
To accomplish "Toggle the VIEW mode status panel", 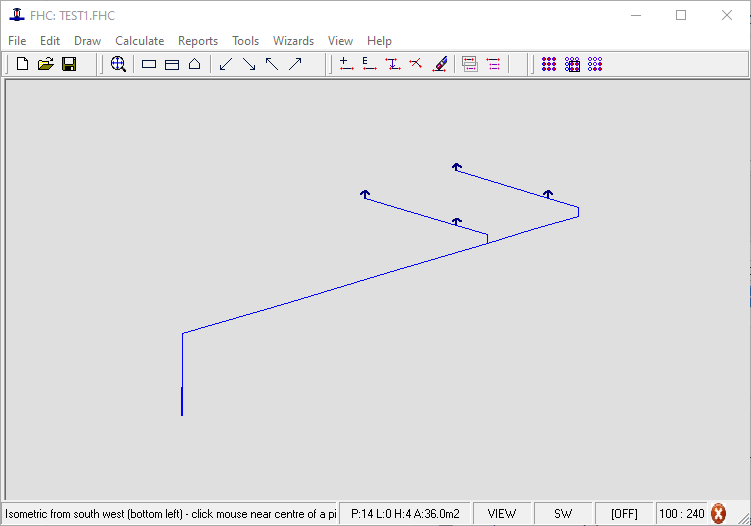I will click(502, 513).
